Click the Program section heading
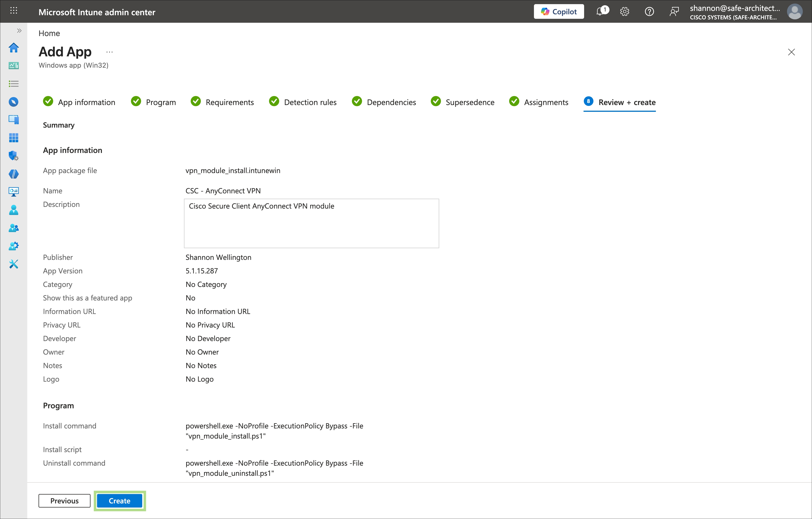The image size is (812, 519). [x=58, y=406]
